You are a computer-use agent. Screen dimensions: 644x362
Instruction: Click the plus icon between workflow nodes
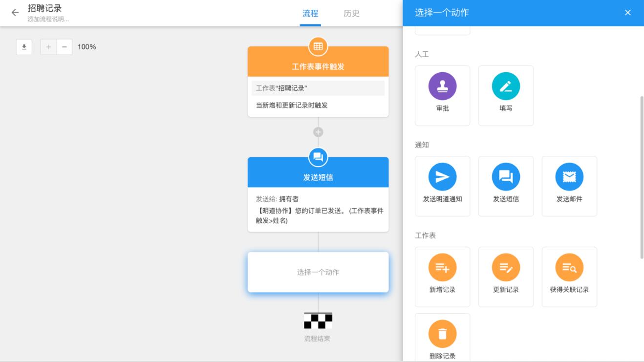pyautogui.click(x=318, y=131)
